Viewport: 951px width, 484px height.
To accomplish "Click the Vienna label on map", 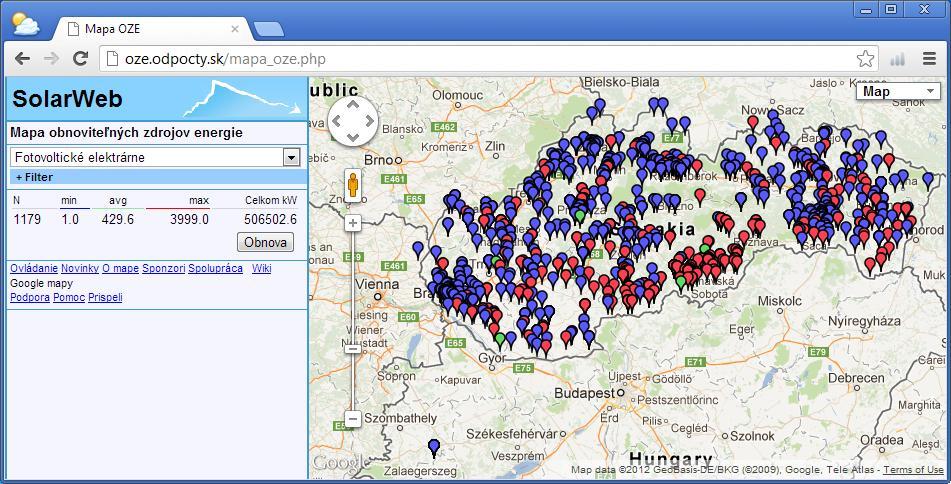I will (x=377, y=284).
